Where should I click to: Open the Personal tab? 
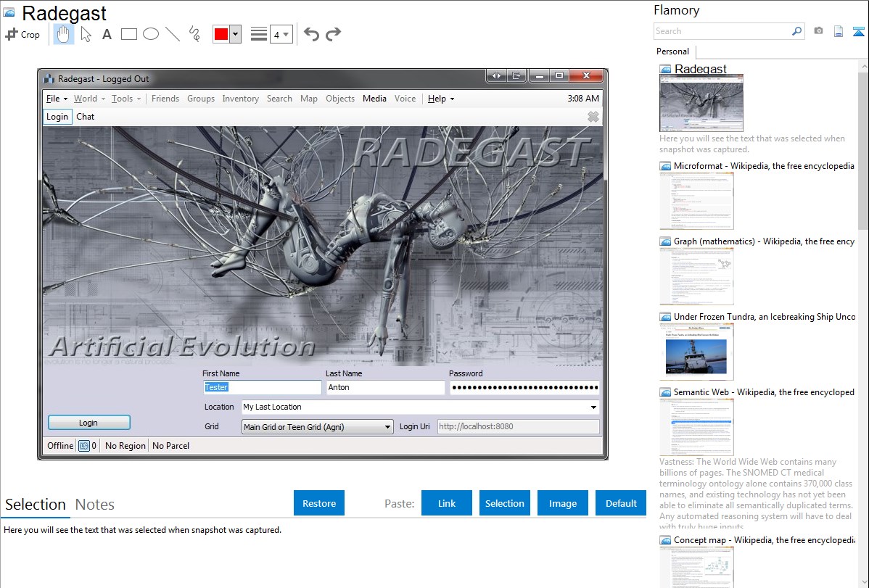pyautogui.click(x=673, y=51)
